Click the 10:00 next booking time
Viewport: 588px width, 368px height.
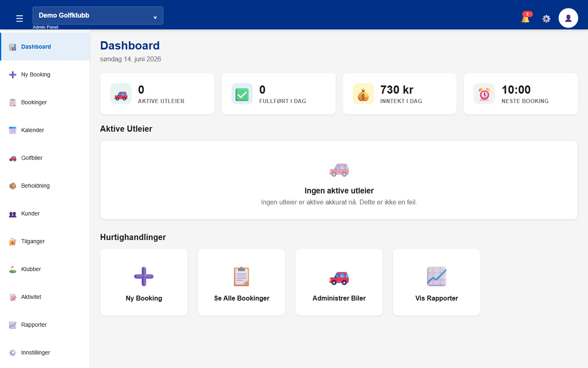516,90
